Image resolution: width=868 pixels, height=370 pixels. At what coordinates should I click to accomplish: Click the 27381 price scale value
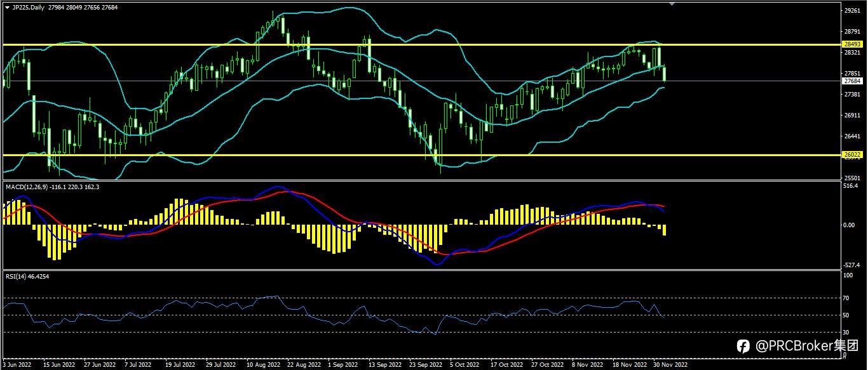click(x=852, y=95)
